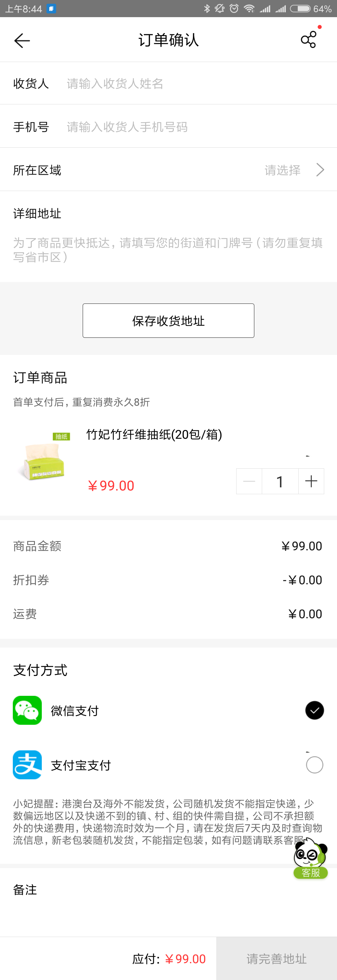Tap the 详细地址 address text area

[168, 250]
